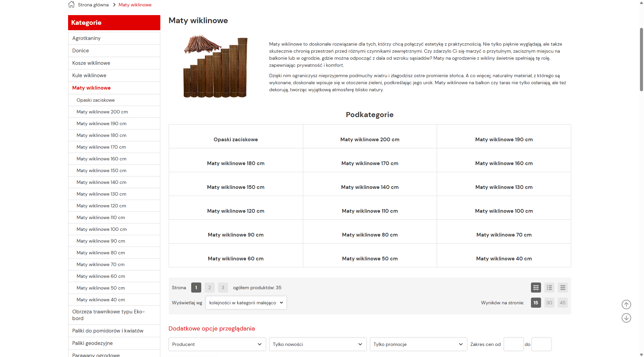This screenshot has height=357, width=644.
Task: Switch to compact list view icon
Action: click(x=562, y=288)
